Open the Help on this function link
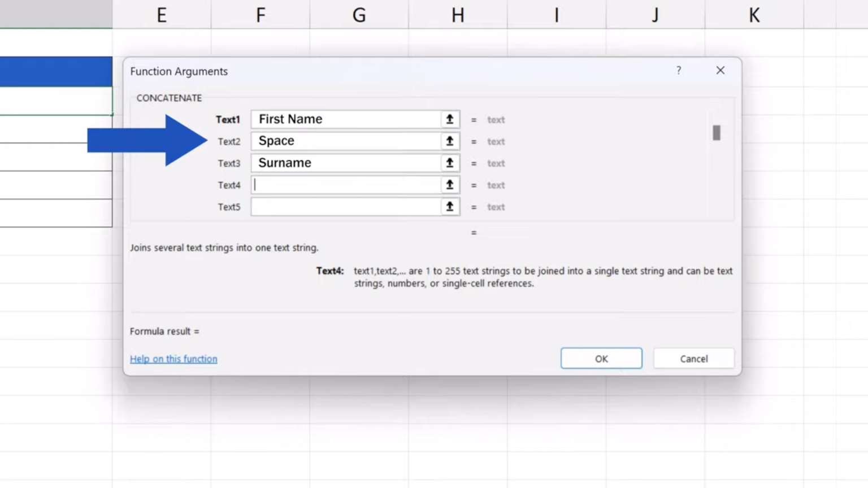868x488 pixels. pos(173,359)
